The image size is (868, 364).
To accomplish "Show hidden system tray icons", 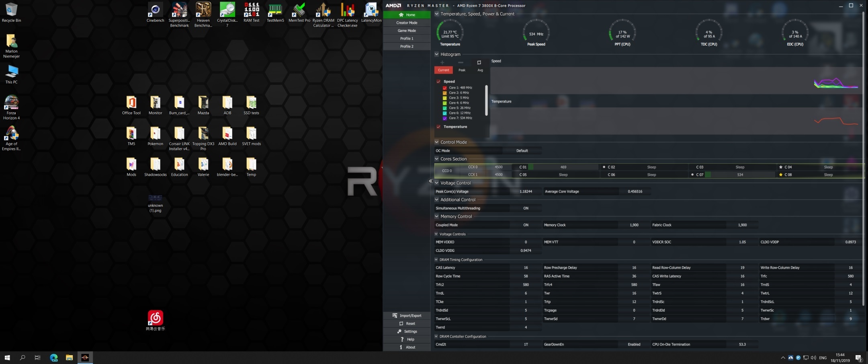I will coord(782,358).
